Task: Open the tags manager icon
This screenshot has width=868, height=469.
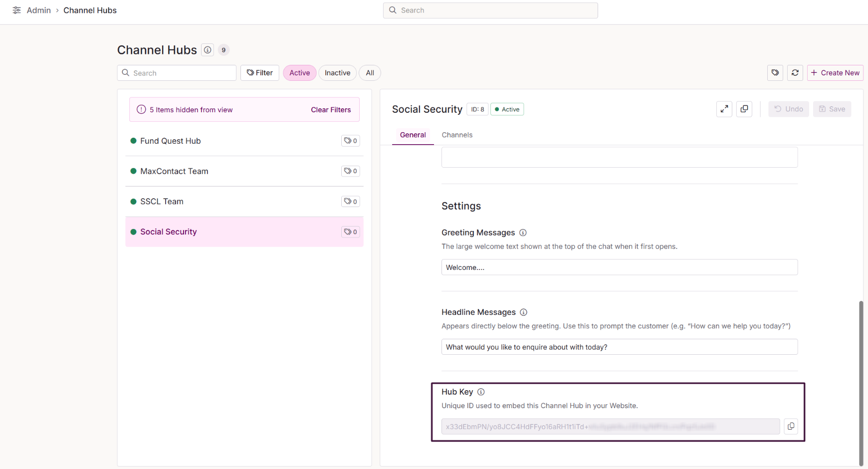Action: pos(775,73)
